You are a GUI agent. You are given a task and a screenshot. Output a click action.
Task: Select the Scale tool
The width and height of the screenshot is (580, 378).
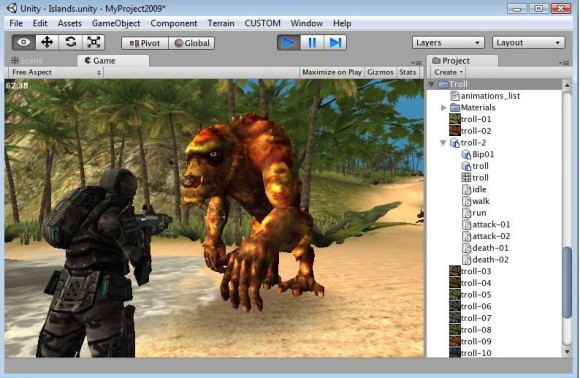click(94, 42)
